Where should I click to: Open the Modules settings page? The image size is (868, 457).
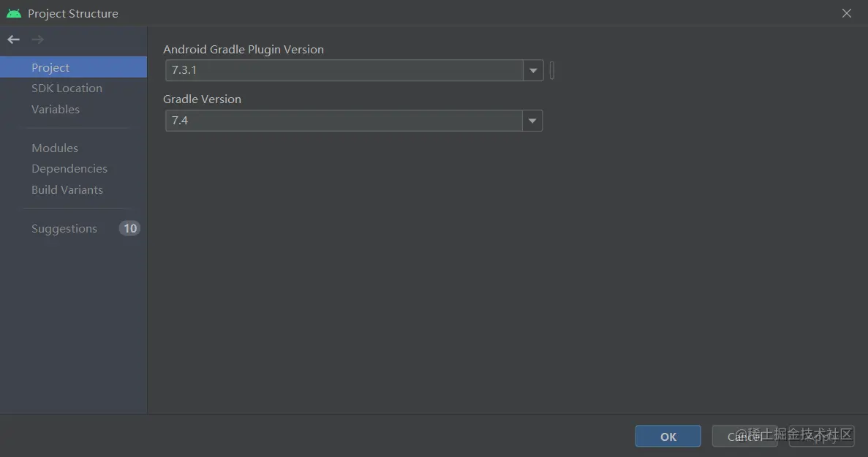click(54, 148)
